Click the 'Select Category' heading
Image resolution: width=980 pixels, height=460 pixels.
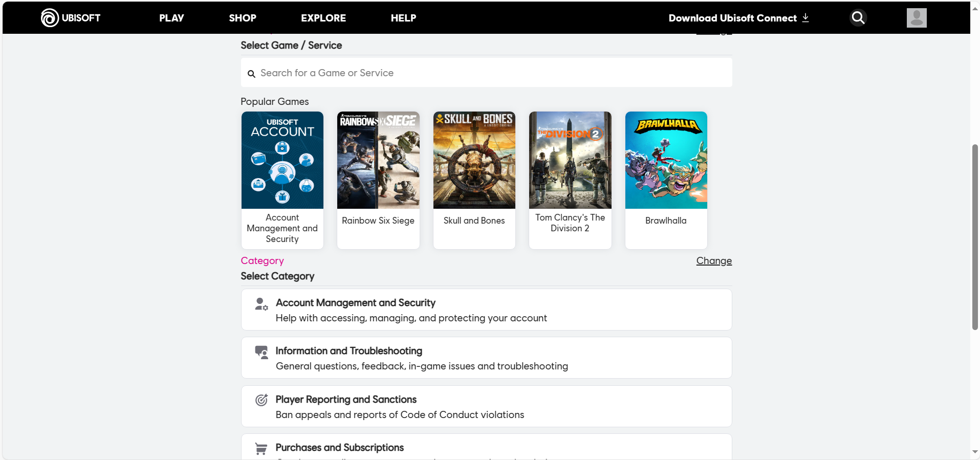(x=277, y=276)
